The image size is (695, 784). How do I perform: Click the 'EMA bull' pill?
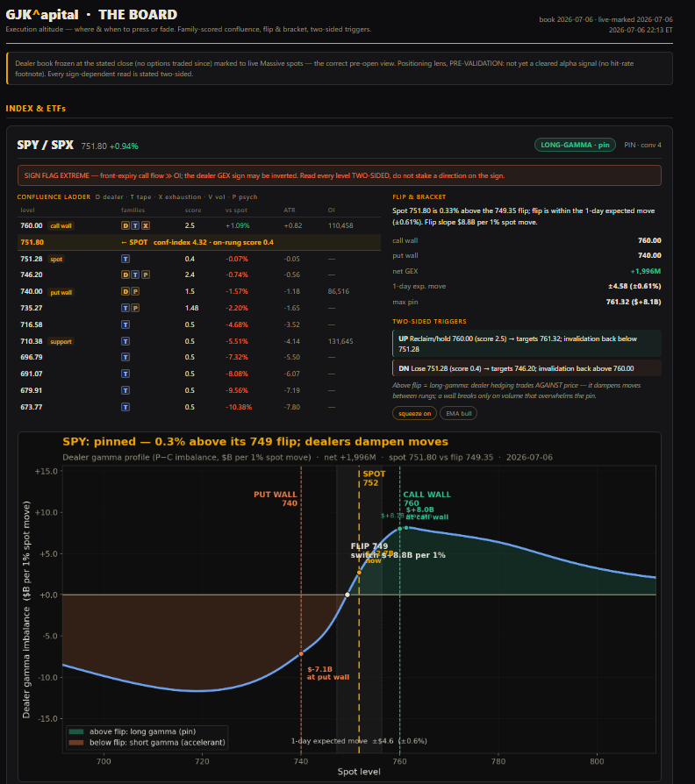tap(458, 414)
